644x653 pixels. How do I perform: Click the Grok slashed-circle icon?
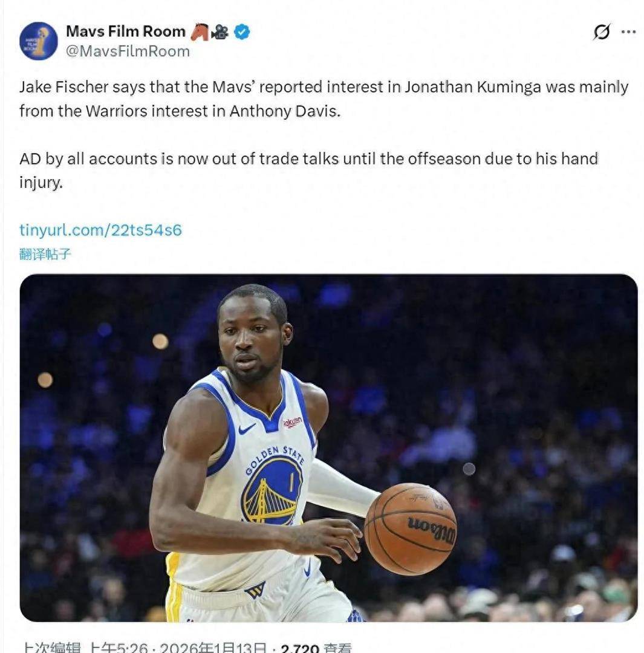[x=601, y=32]
